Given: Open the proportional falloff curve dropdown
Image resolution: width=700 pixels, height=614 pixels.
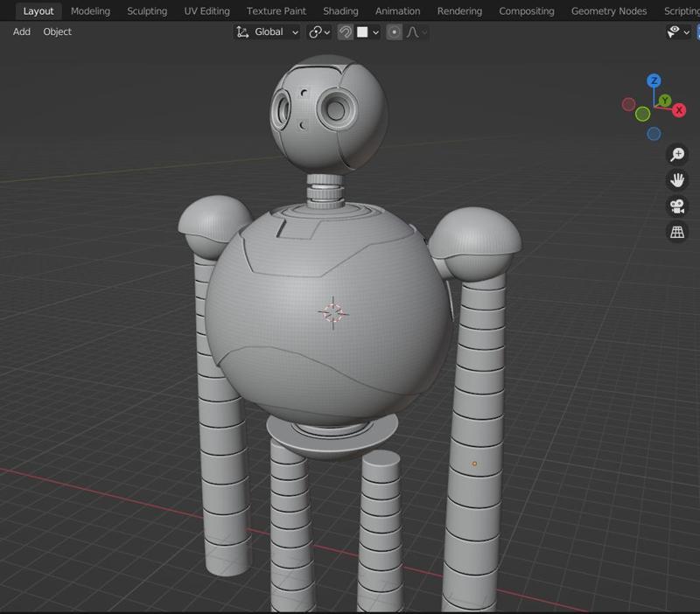Looking at the screenshot, I should (x=417, y=32).
